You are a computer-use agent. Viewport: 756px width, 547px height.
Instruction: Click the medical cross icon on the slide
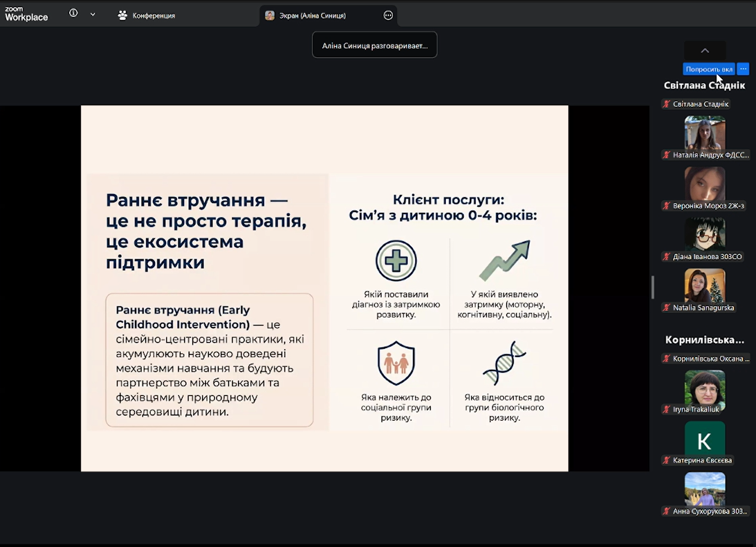396,261
